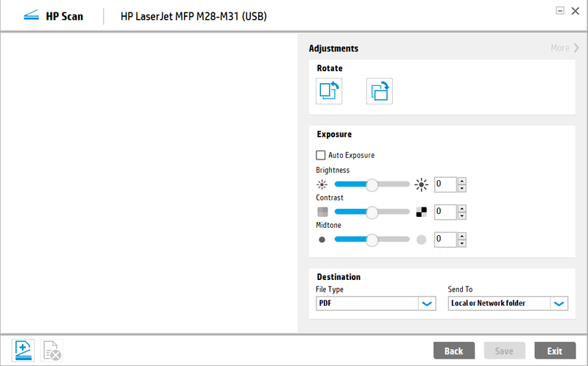
Task: Close the HP Scan window
Action: [x=575, y=11]
